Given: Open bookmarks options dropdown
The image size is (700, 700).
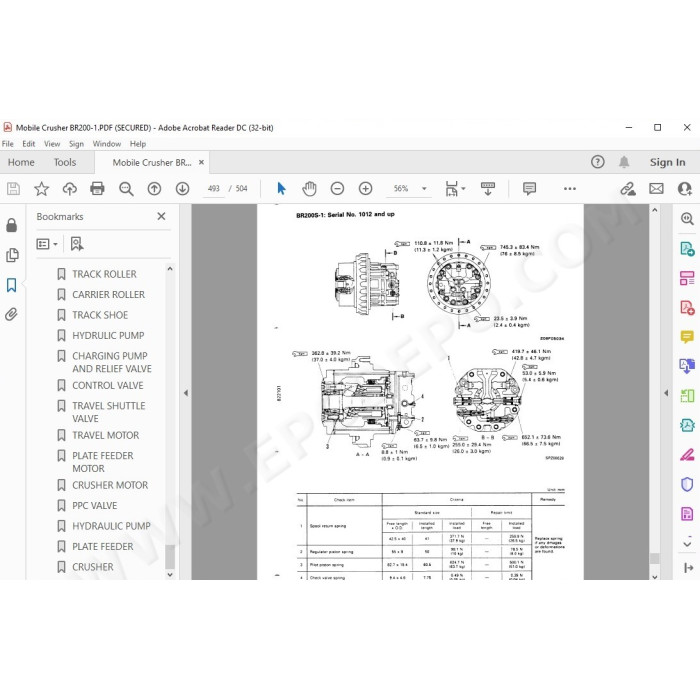Looking at the screenshot, I should tap(47, 244).
